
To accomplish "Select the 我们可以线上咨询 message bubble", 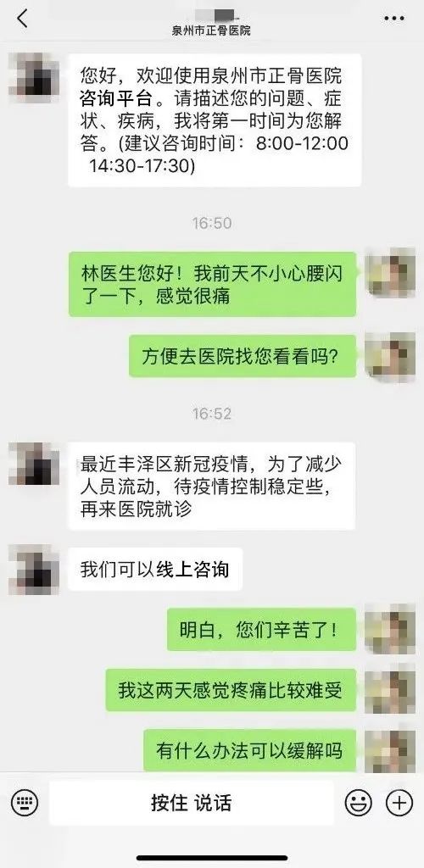I will point(155,570).
